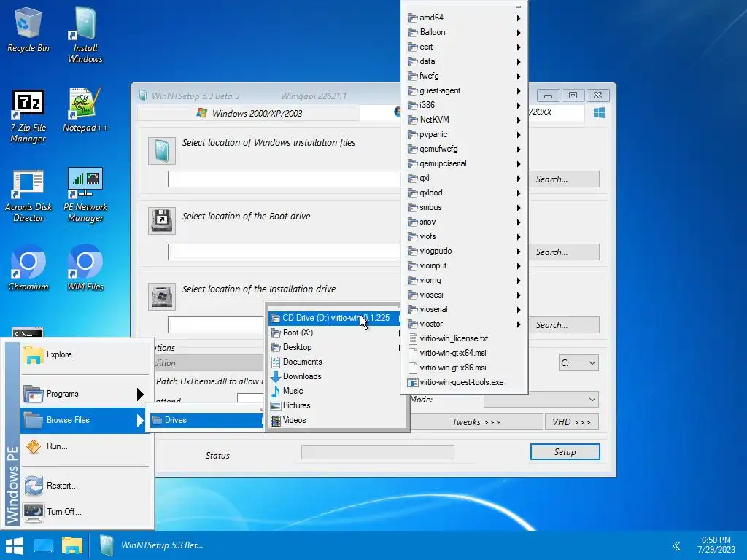Screen dimensions: 747x560
Task: Expand the vioscsi folder arrow
Action: (519, 295)
